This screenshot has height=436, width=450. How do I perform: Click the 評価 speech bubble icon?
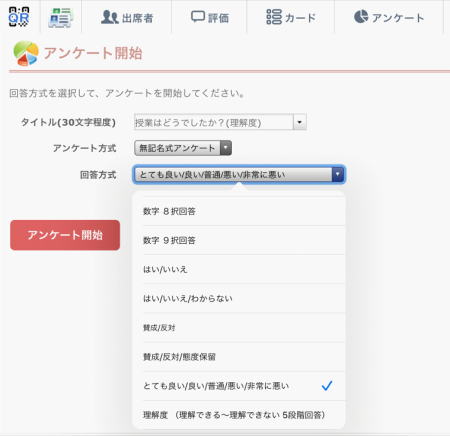click(x=198, y=16)
